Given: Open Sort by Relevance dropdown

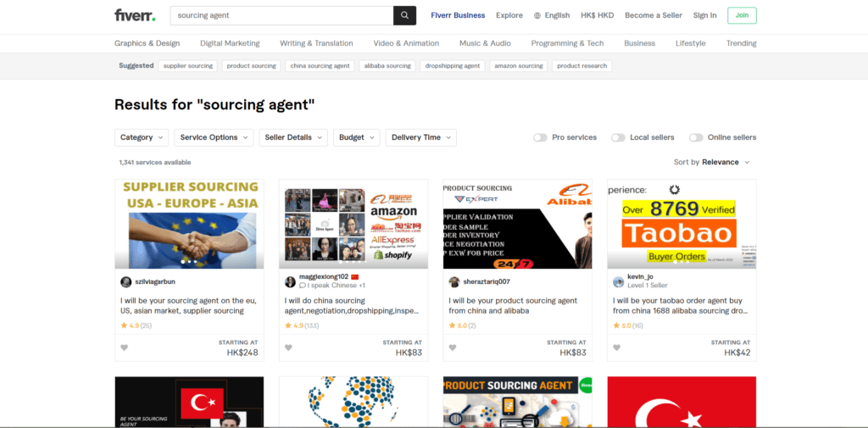Looking at the screenshot, I should tap(712, 162).
